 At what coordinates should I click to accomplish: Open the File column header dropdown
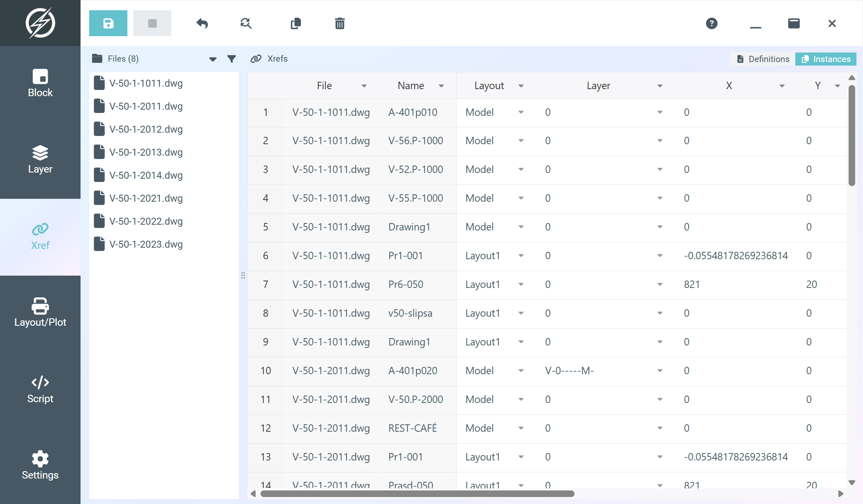click(364, 86)
